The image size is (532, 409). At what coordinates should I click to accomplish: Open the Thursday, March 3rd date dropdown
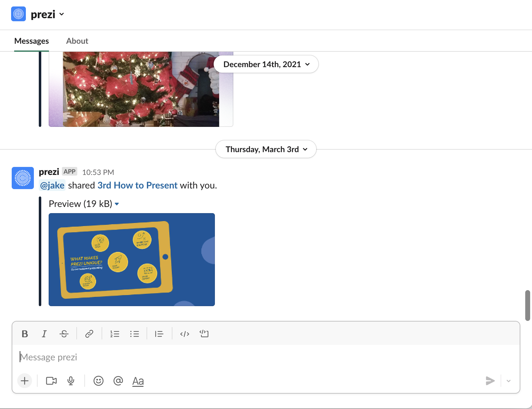pyautogui.click(x=266, y=149)
